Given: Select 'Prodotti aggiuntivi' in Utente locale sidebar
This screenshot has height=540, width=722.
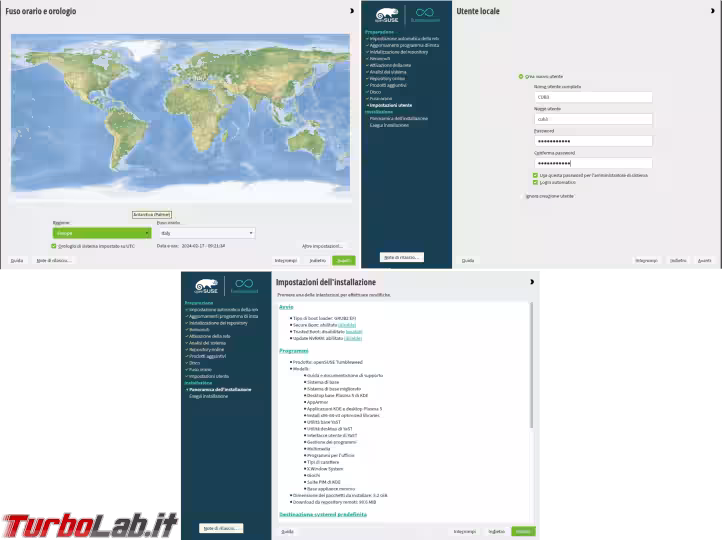Looking at the screenshot, I should point(388,85).
